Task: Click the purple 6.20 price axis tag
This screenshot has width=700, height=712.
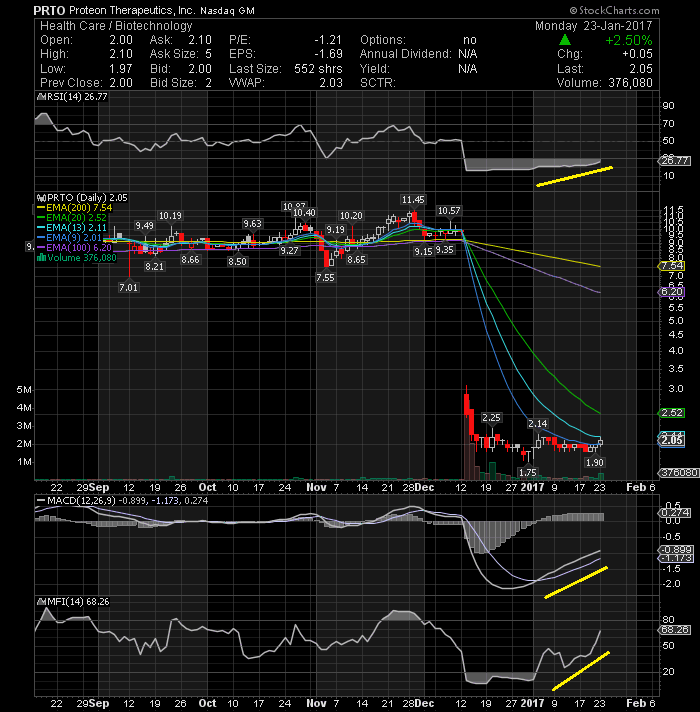Action: click(672, 292)
